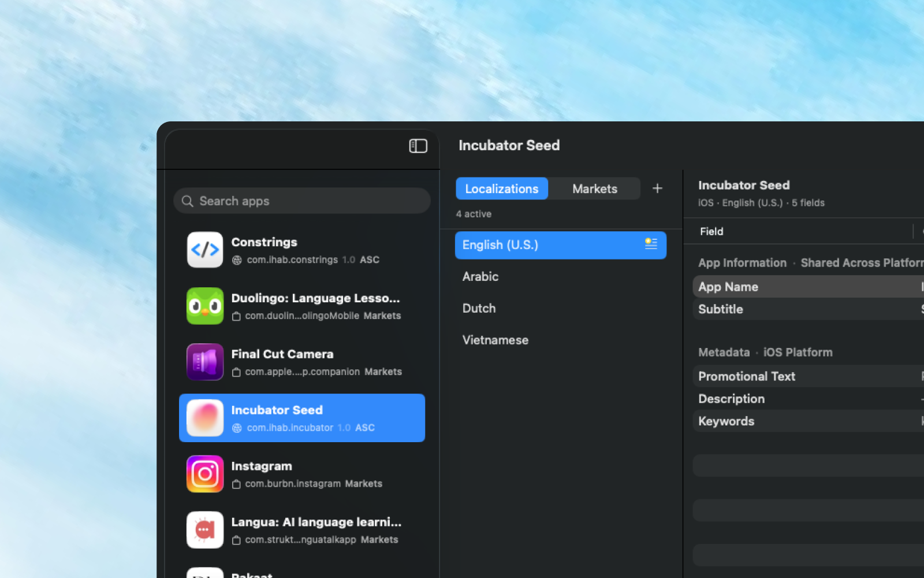Screen dimensions: 924x578
Task: Focus the Search apps field
Action: tap(302, 201)
